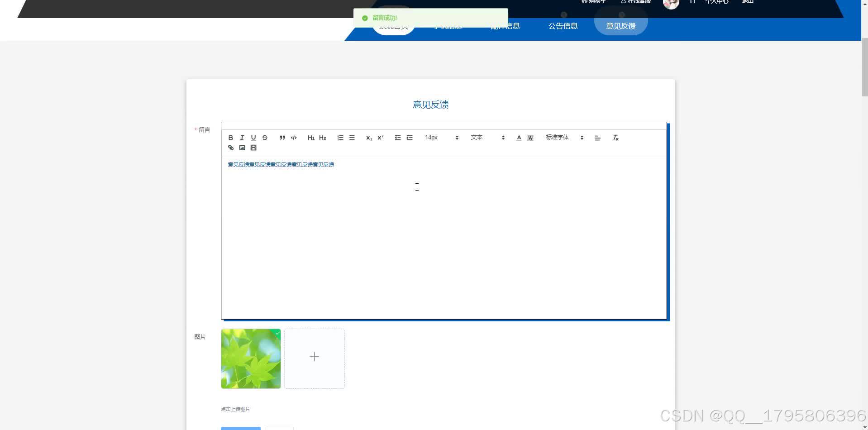Toggle the ordered list option

pos(340,138)
